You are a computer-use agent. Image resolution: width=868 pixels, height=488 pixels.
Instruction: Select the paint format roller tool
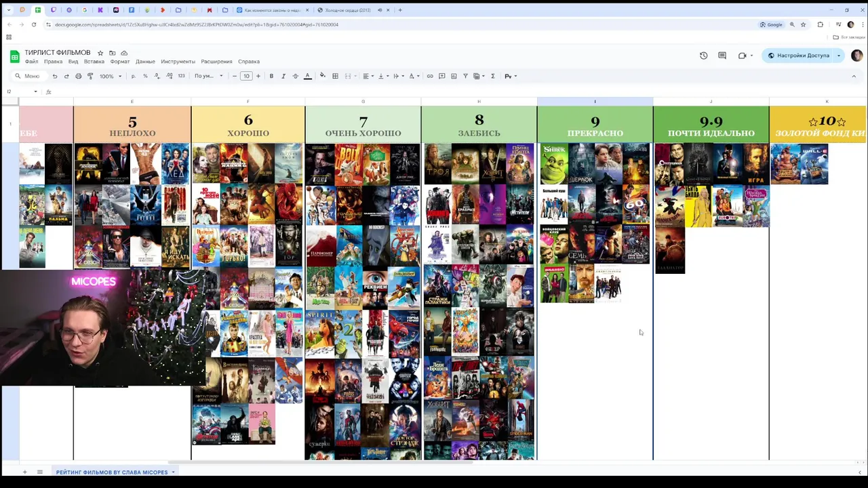[90, 76]
